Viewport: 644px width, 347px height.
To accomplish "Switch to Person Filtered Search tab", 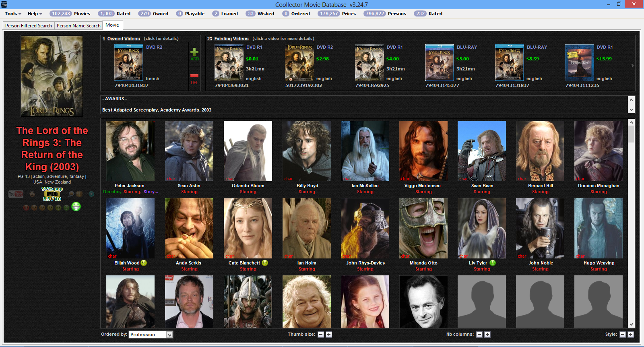I will point(29,26).
